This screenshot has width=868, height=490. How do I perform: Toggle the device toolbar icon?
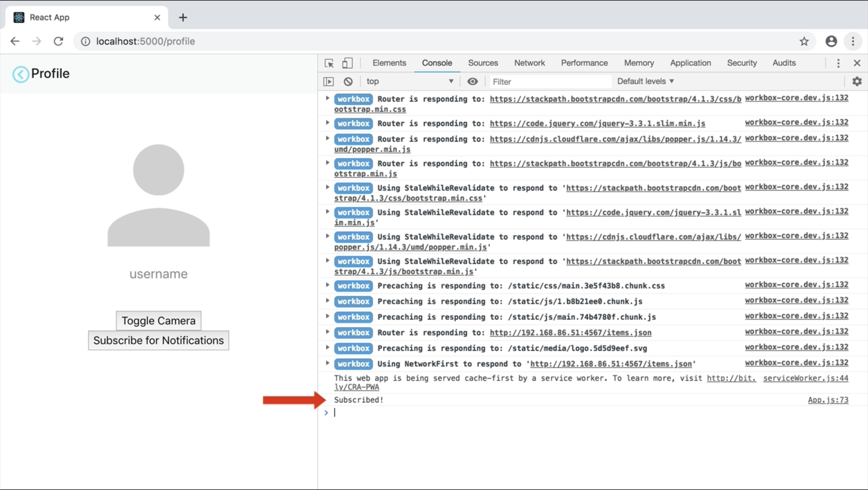pos(347,63)
